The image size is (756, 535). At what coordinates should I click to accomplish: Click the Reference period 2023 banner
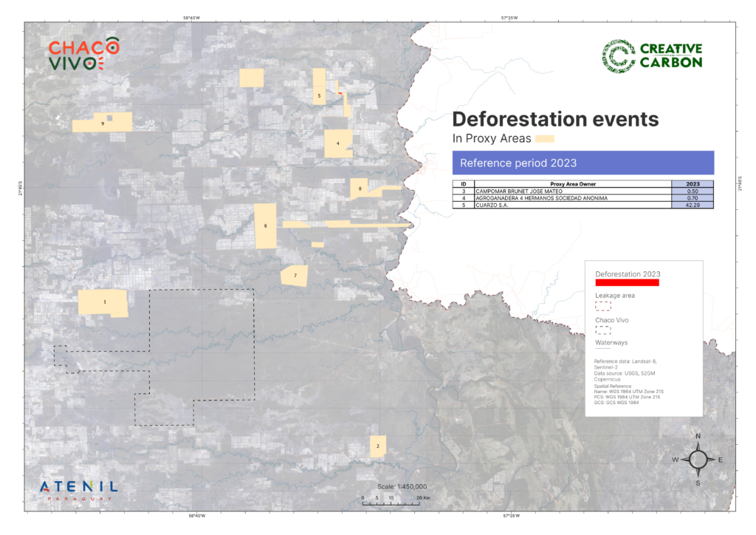[x=583, y=163]
